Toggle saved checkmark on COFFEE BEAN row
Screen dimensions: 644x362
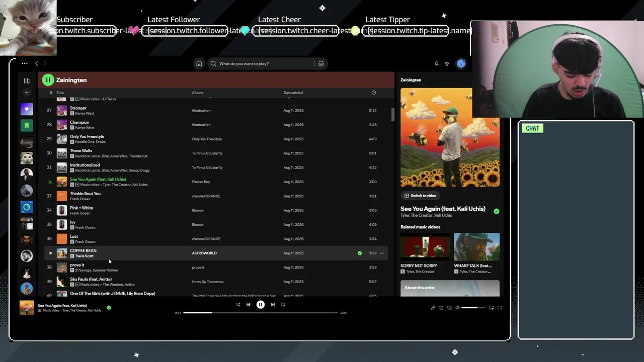click(360, 253)
